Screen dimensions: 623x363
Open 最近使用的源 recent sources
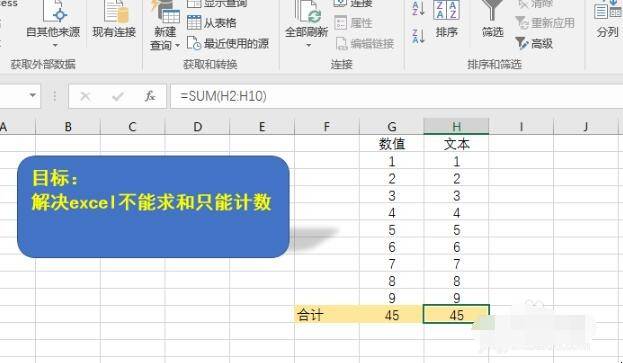tap(228, 43)
